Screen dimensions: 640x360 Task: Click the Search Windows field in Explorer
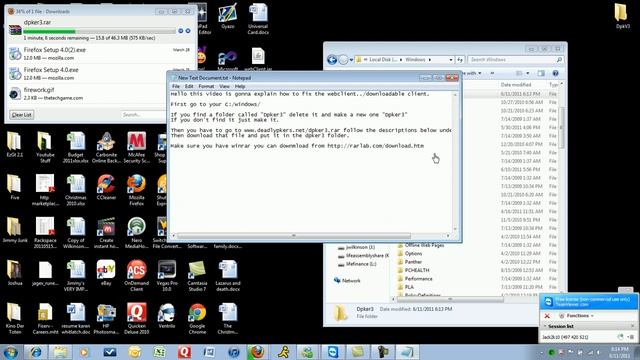pos(516,60)
